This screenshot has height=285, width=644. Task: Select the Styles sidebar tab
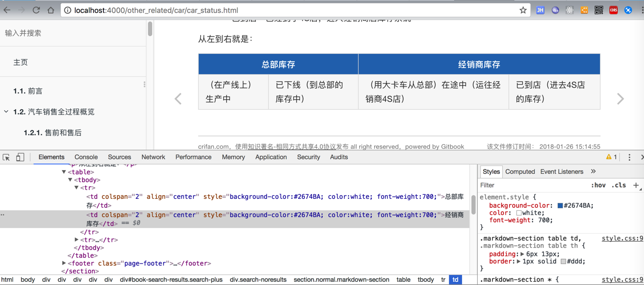(x=491, y=172)
